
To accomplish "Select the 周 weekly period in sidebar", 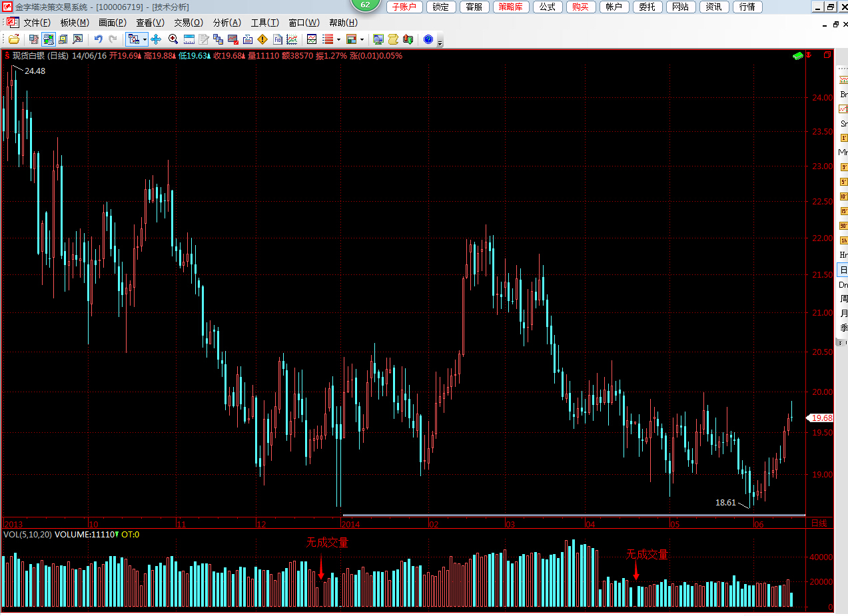I will coord(843,299).
